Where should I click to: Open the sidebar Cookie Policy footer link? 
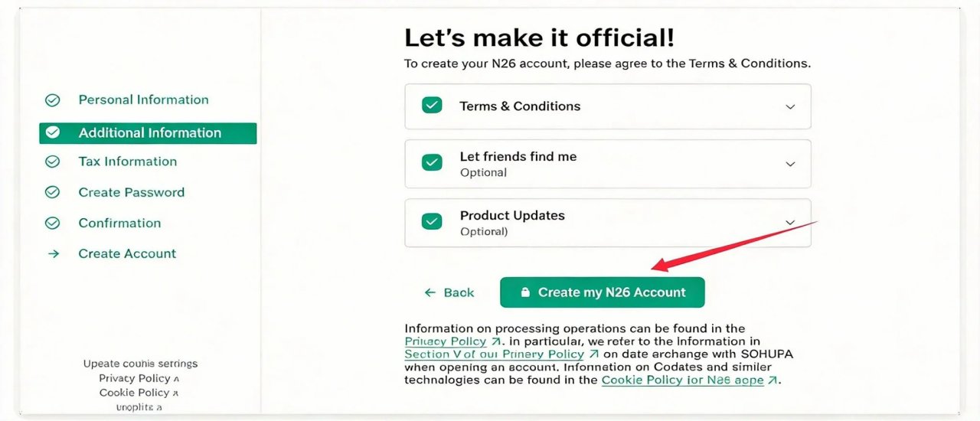(135, 393)
